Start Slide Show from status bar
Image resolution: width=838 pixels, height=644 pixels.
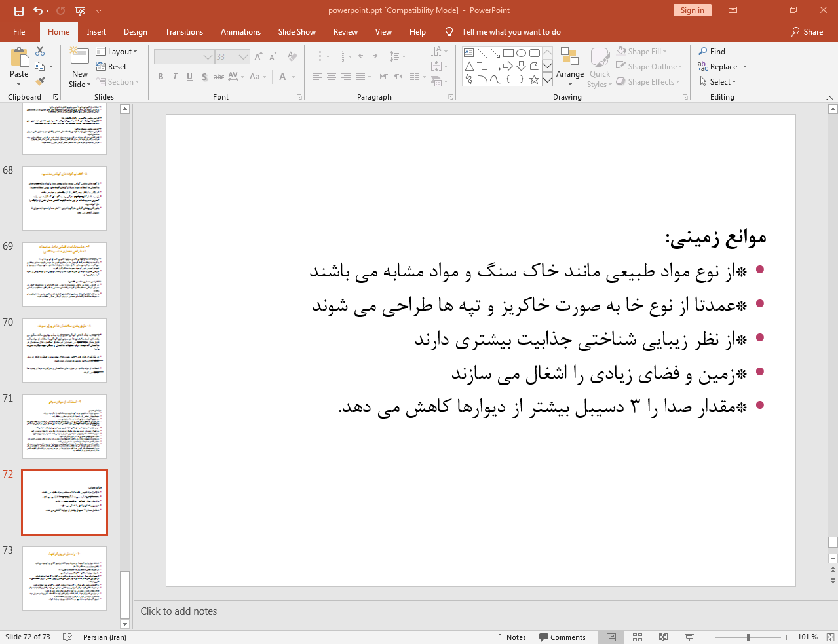click(689, 637)
